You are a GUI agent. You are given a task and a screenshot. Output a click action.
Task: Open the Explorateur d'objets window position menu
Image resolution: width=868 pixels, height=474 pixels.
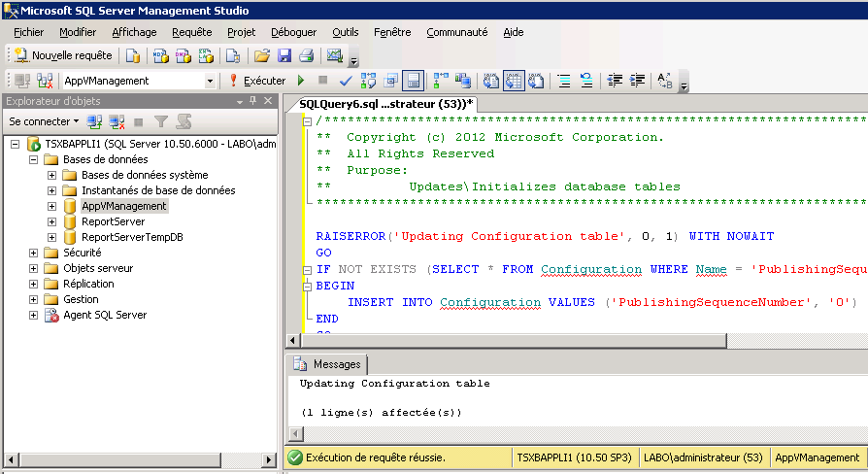[240, 101]
